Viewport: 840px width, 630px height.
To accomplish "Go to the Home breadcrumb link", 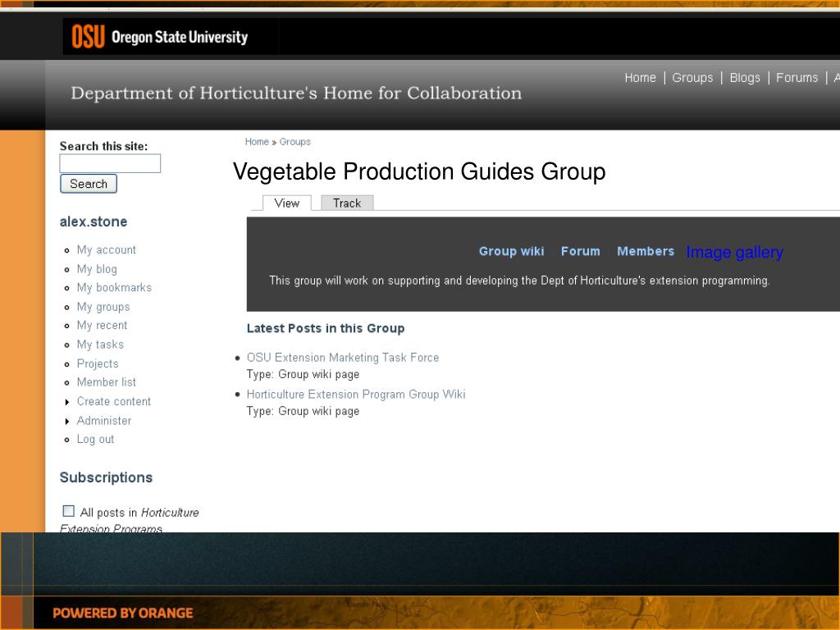I will click(257, 142).
